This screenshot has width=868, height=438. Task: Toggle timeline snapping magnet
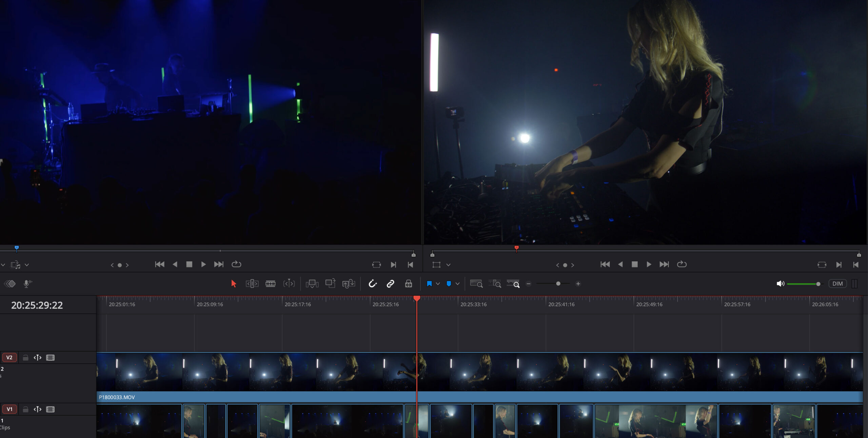(373, 284)
